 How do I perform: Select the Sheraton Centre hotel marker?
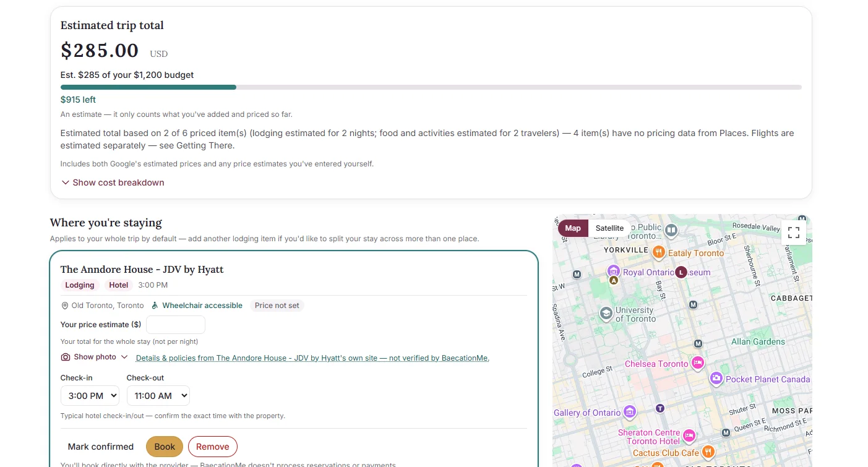[x=689, y=436]
